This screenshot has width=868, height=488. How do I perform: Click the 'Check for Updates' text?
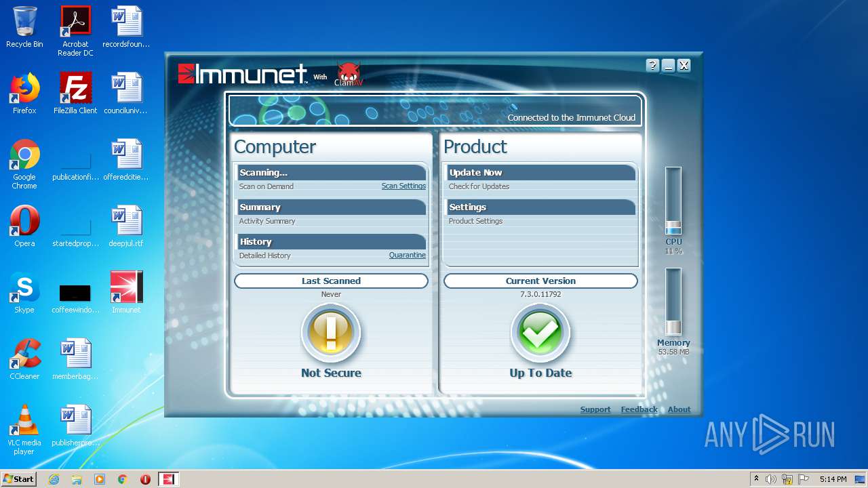(x=479, y=186)
